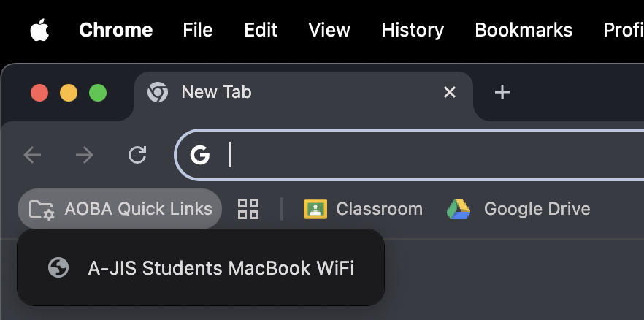This screenshot has width=644, height=320.
Task: Open the Classroom bookmark
Action: click(x=364, y=209)
